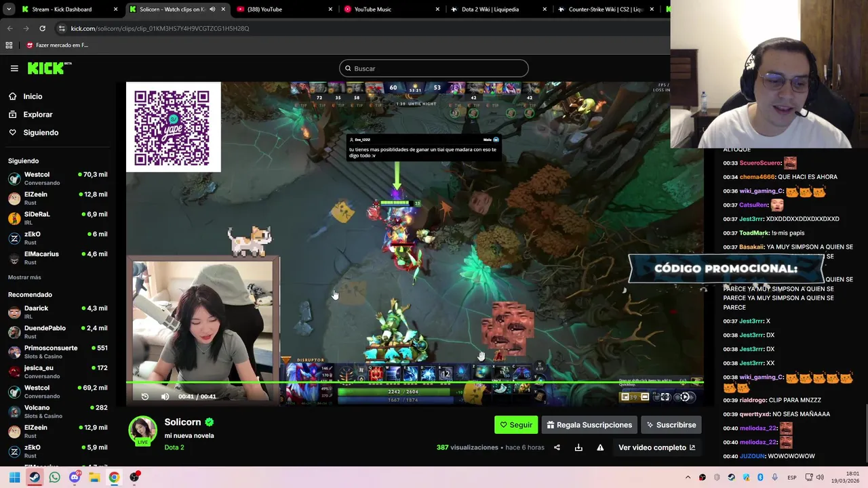Go to Inicio in the sidebar

(x=33, y=96)
